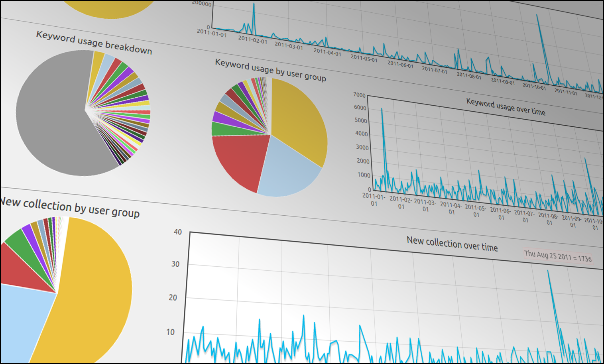Click the 4000 label on Keyword usage over time axis

362,134
